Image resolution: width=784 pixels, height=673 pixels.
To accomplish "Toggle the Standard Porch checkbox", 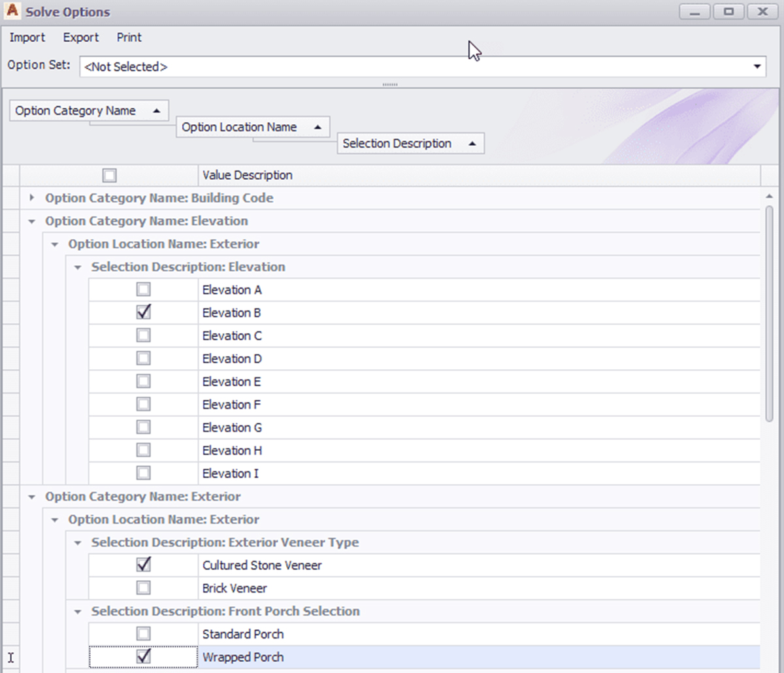I will 143,633.
